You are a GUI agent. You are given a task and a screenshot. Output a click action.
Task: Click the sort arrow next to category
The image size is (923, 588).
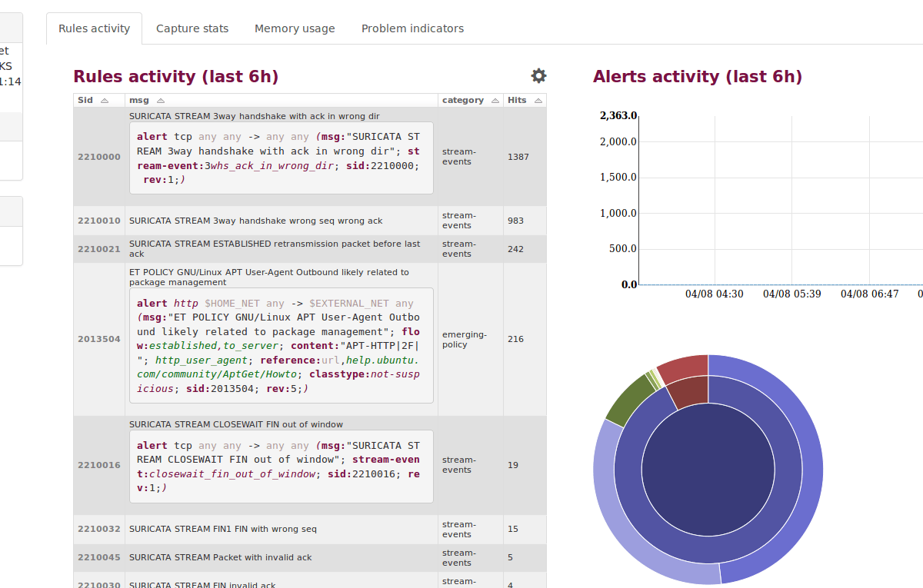494,101
